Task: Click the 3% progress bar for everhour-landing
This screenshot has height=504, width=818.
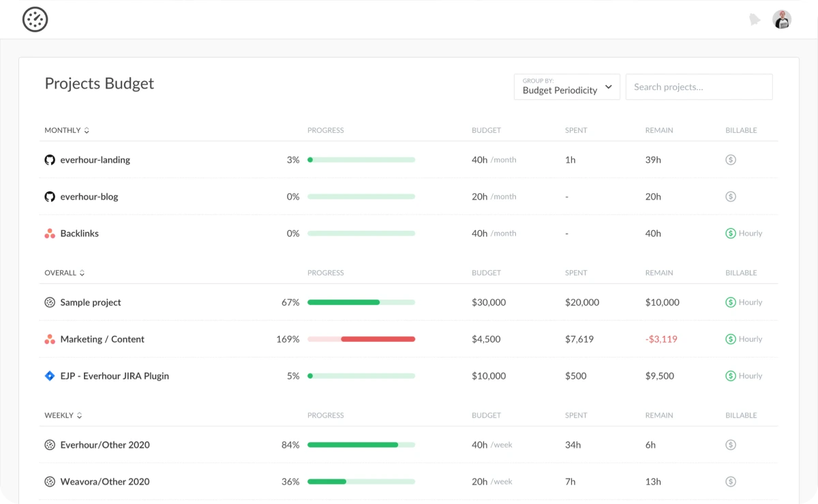Action: point(361,160)
